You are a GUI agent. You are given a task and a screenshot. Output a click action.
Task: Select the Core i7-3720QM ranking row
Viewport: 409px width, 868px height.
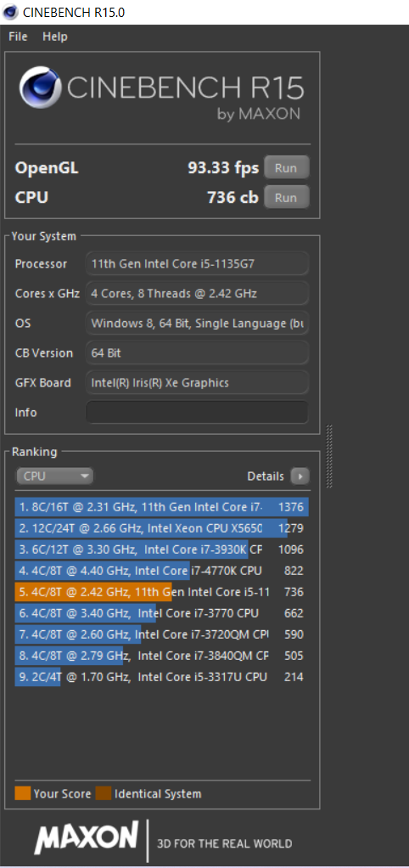(161, 634)
